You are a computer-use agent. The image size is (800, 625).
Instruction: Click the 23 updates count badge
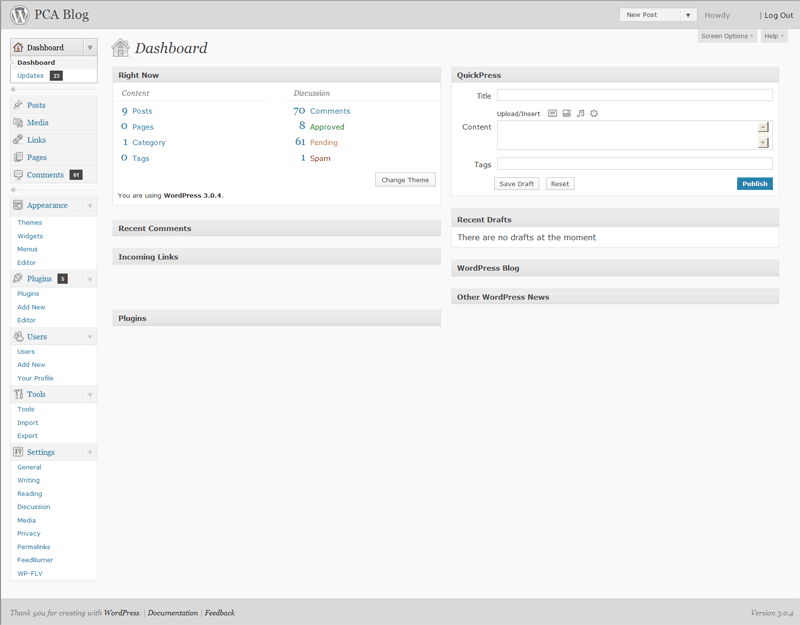(x=56, y=76)
